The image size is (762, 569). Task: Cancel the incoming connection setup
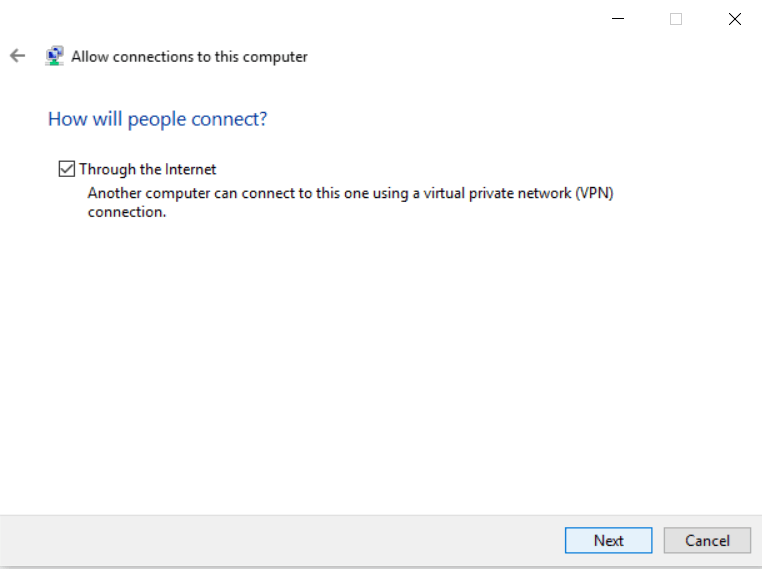[x=707, y=540]
